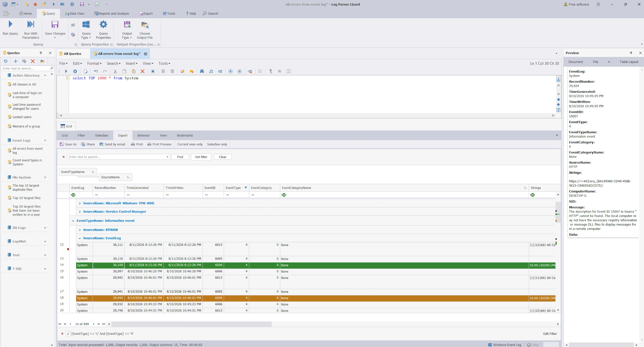
Task: Select row with RecordNumber 29,940
Action: [316, 298]
